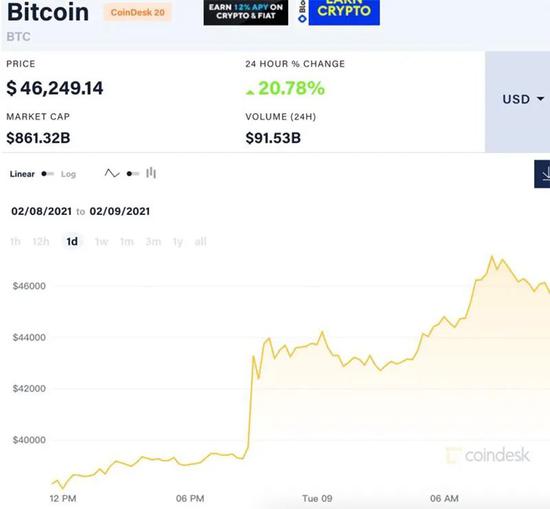Screen dimensions: 550x509
Task: Toggle the line/candlestick chart switch
Action: pyautogui.click(x=133, y=174)
